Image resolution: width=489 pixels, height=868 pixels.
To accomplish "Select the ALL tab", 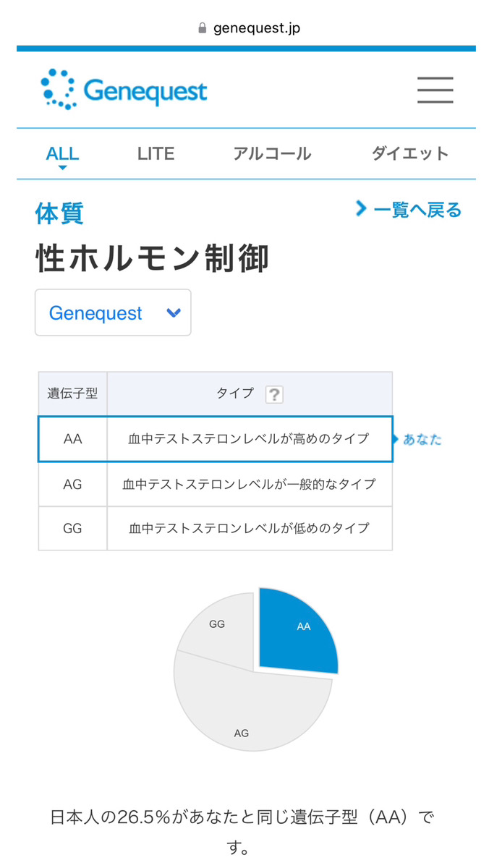I will pyautogui.click(x=62, y=153).
